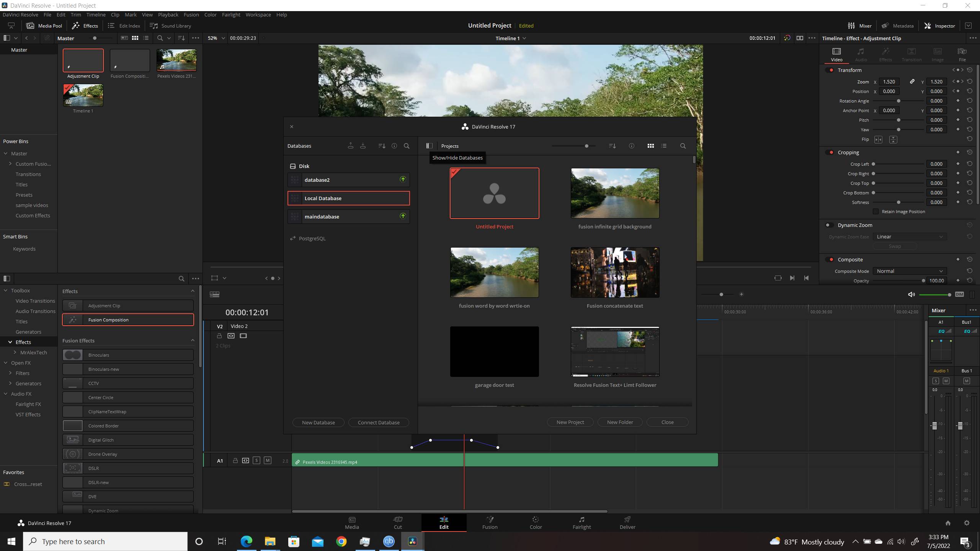Click the Show/Hide Databases icon
This screenshot has width=980, height=551.
pyautogui.click(x=429, y=146)
